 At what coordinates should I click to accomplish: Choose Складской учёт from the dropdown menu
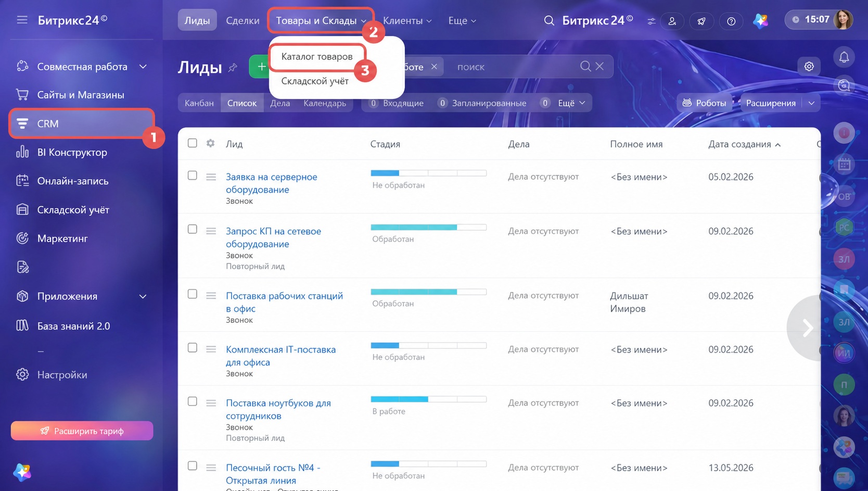click(315, 81)
